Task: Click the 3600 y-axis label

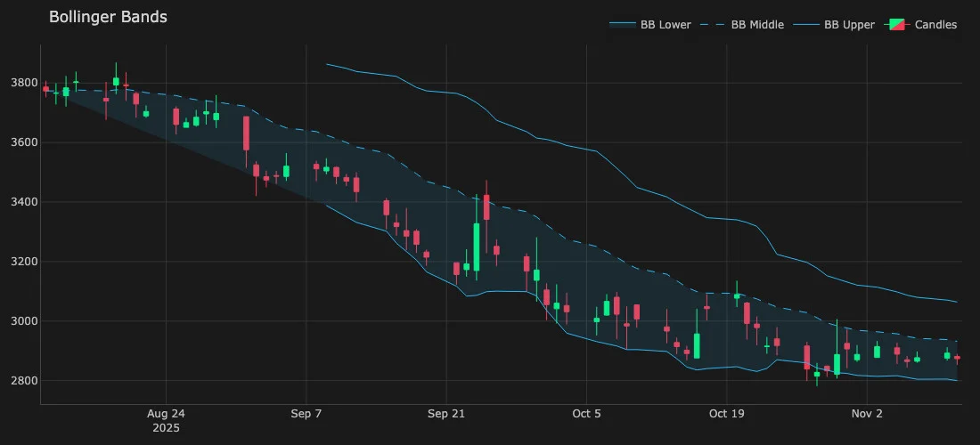Action: [25, 142]
